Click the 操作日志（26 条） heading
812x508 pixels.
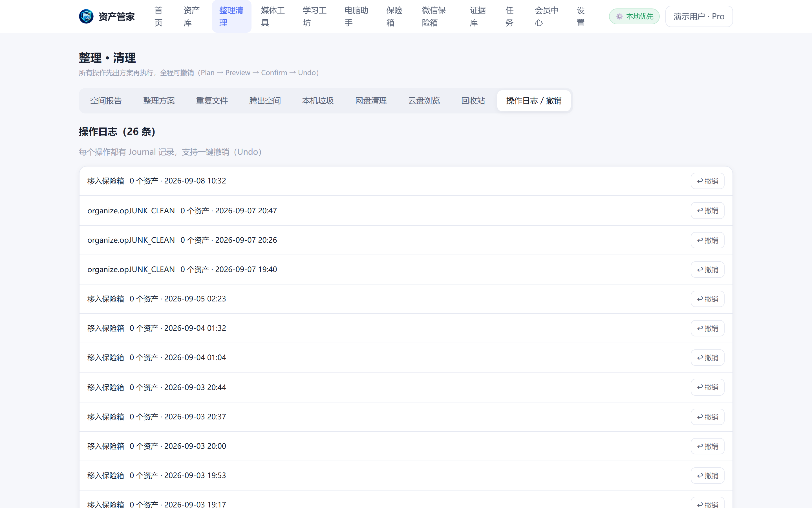117,131
